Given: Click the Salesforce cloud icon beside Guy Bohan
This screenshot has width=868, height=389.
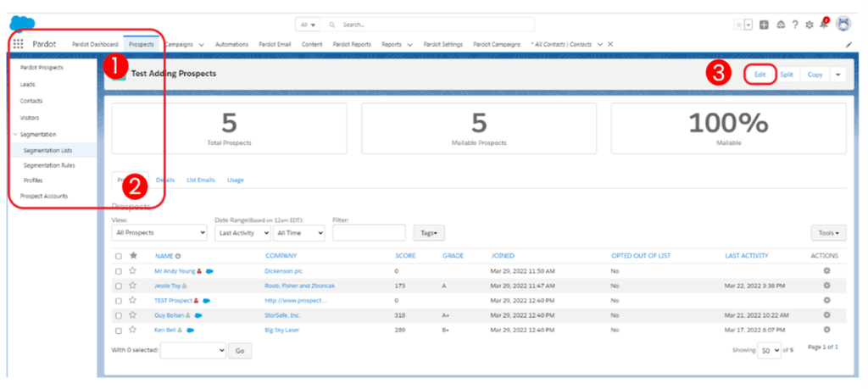Looking at the screenshot, I should [198, 315].
